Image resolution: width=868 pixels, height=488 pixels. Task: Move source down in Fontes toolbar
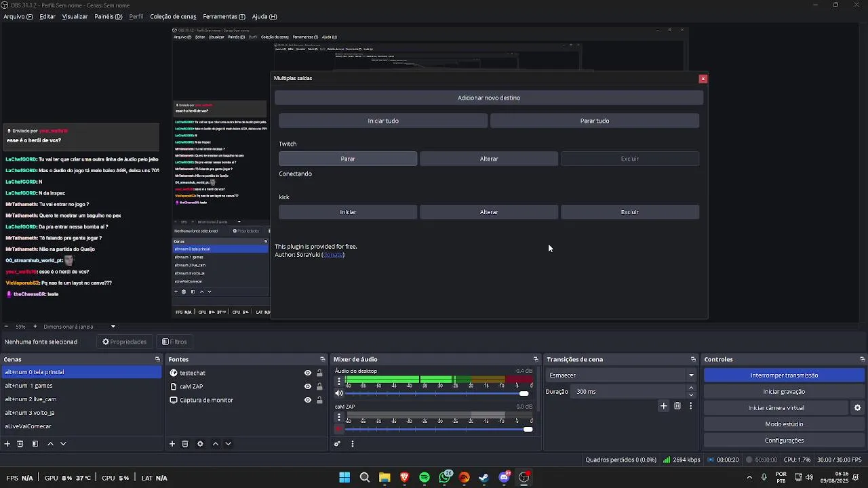pyautogui.click(x=229, y=444)
